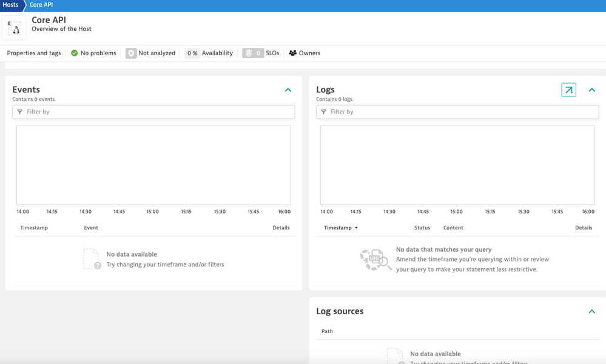The width and height of the screenshot is (606, 364).
Task: Click the 0 % Availability indicator
Action: (x=209, y=53)
